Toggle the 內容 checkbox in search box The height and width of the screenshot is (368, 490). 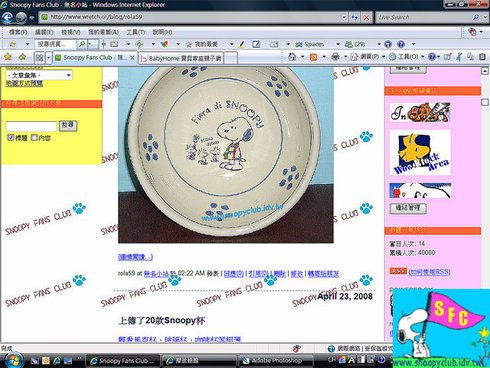point(34,137)
